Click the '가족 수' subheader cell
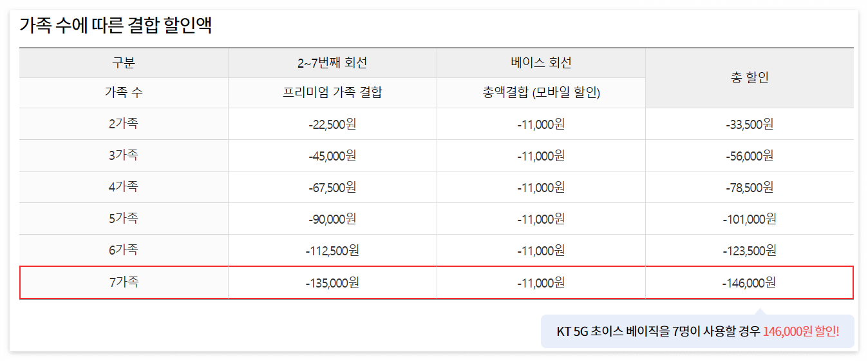This screenshot has width=868, height=361. (124, 93)
